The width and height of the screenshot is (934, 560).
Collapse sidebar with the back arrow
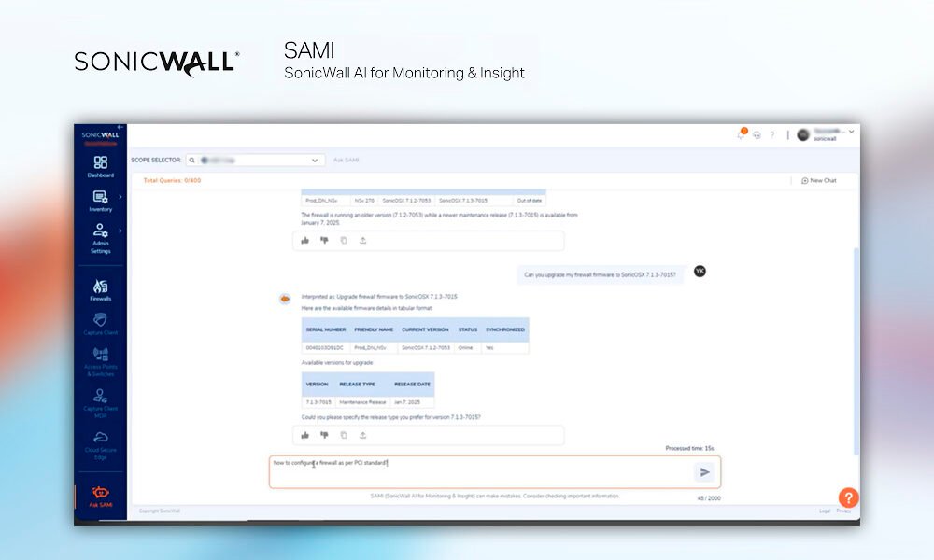[x=120, y=127]
